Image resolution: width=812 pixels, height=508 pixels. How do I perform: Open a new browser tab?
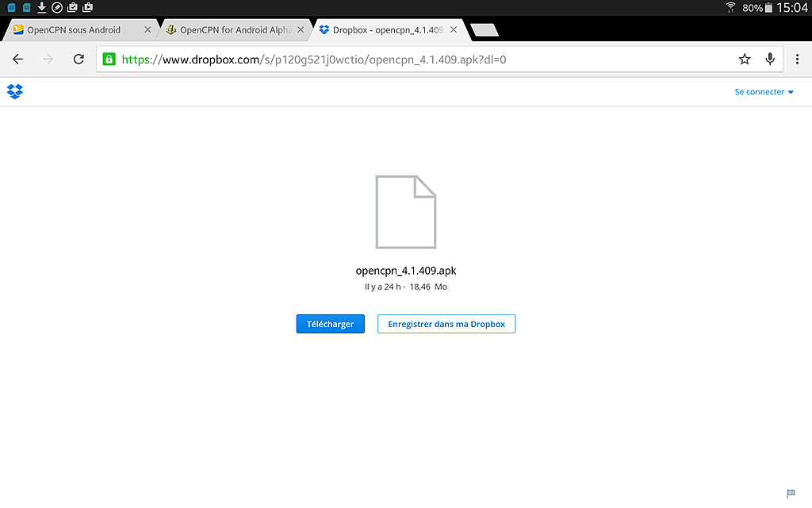click(485, 30)
